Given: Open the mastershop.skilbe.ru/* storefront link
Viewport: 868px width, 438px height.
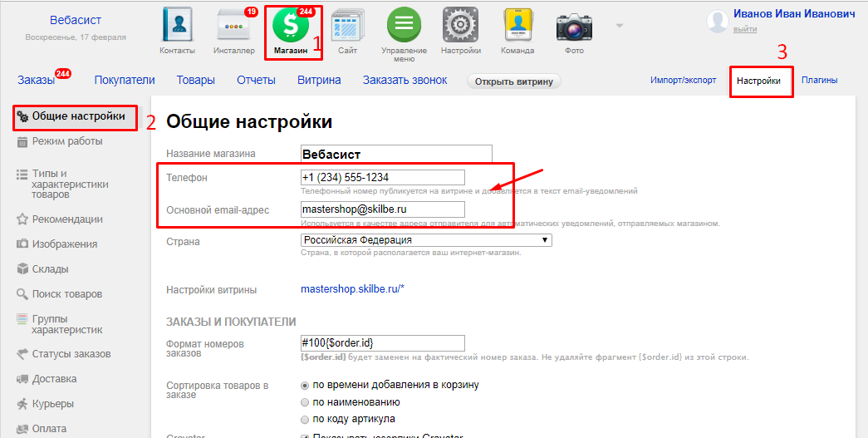Looking at the screenshot, I should click(x=353, y=289).
